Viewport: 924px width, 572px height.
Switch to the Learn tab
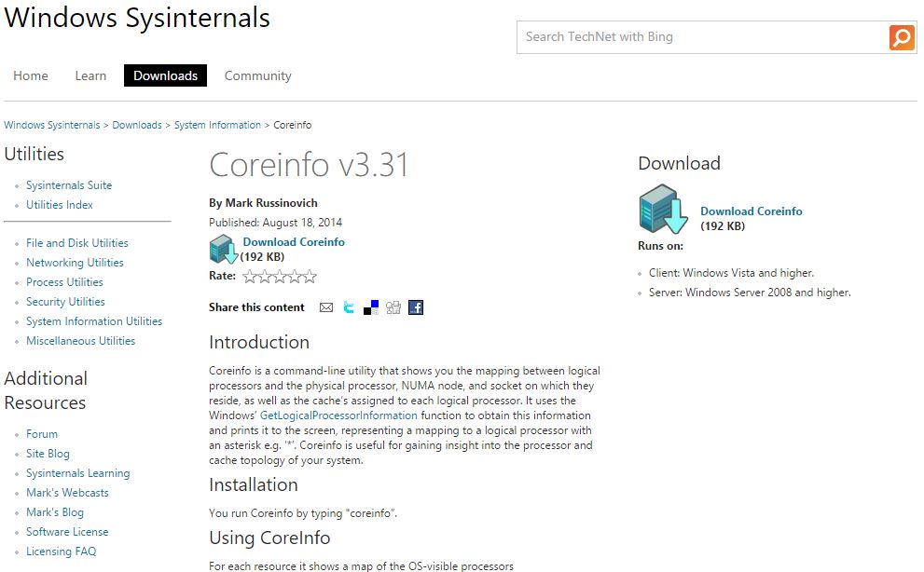pyautogui.click(x=90, y=75)
